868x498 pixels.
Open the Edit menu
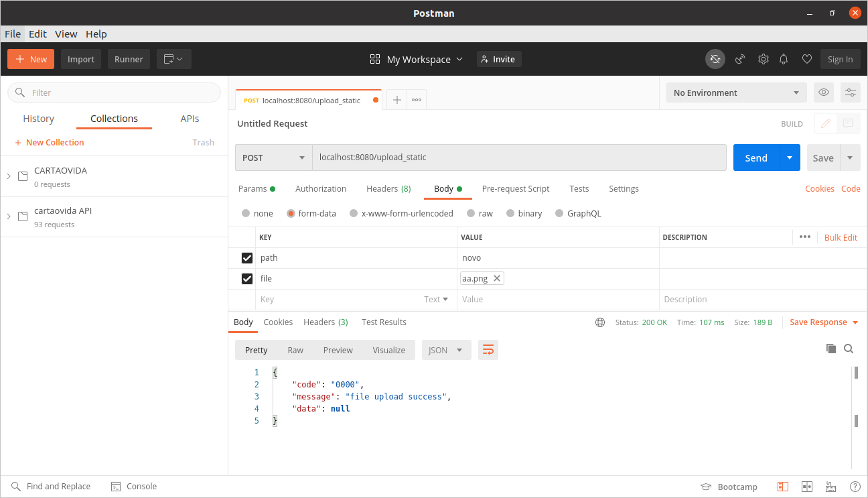(x=38, y=34)
